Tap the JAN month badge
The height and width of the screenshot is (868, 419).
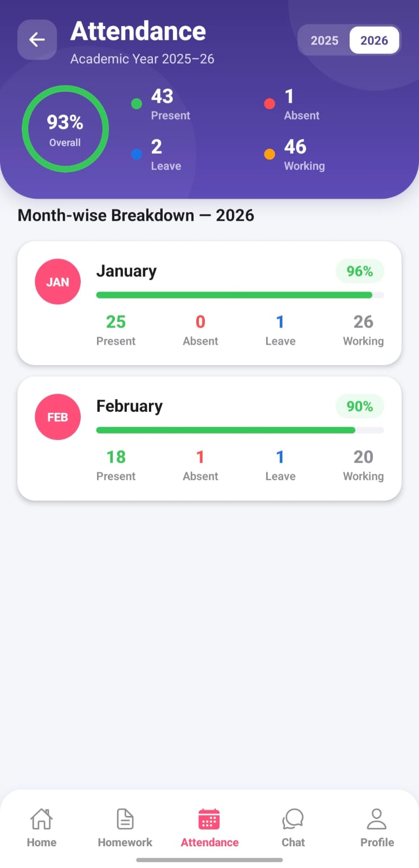tap(57, 282)
